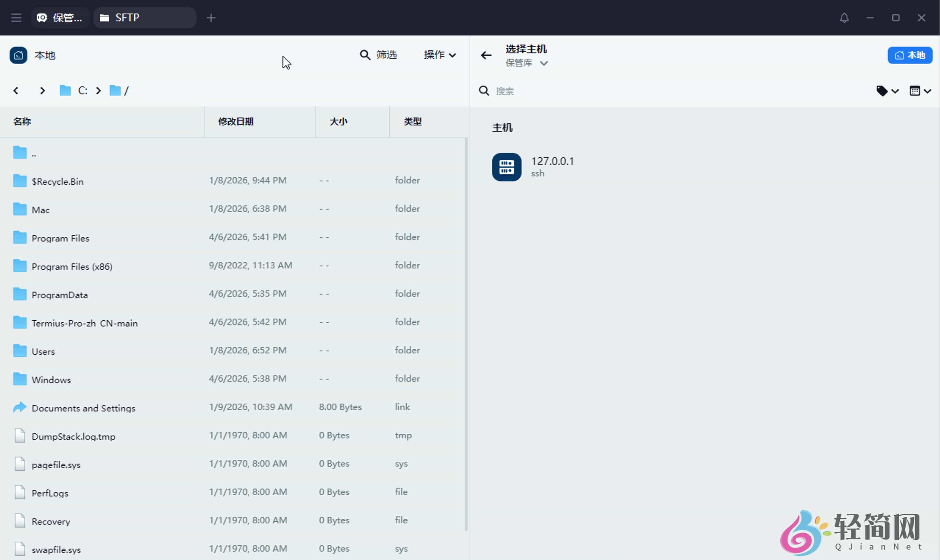The image size is (940, 560).
Task: Click the 筛选 filter magnifier icon
Action: click(x=364, y=55)
